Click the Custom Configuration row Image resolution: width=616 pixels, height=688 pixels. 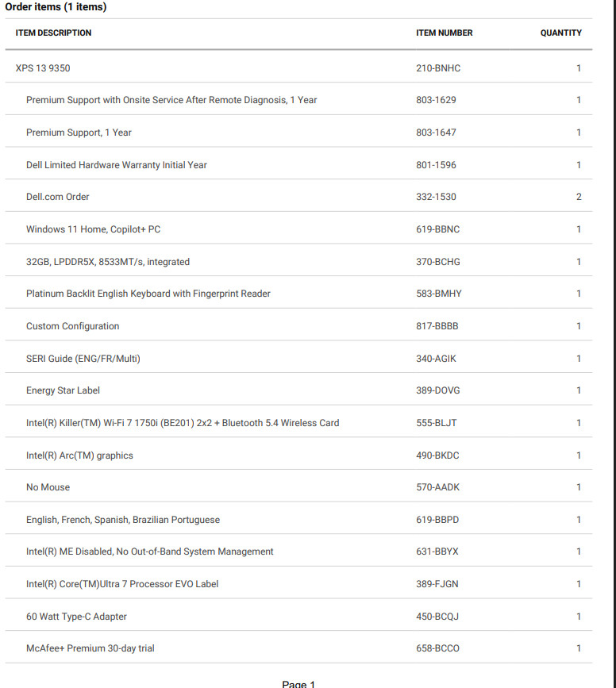click(x=298, y=326)
